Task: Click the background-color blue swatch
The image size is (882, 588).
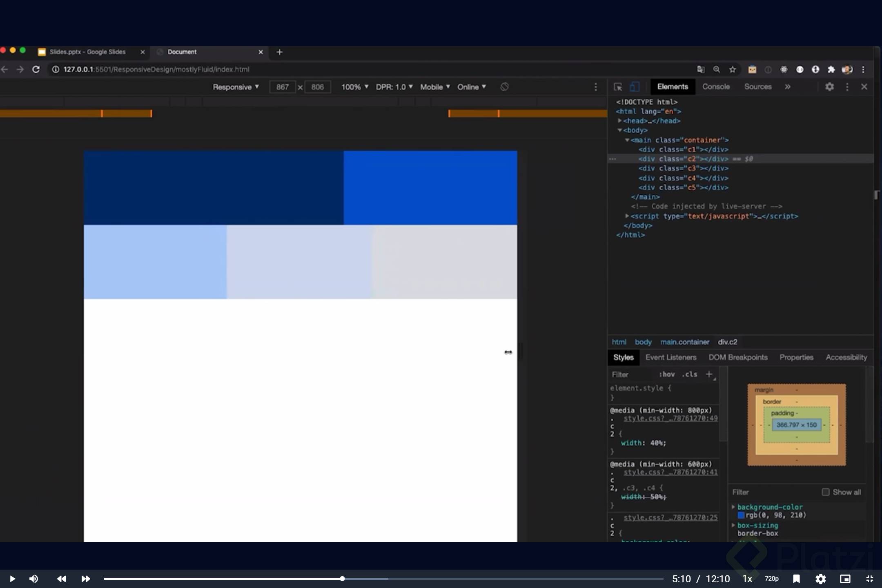Action: [x=741, y=515]
